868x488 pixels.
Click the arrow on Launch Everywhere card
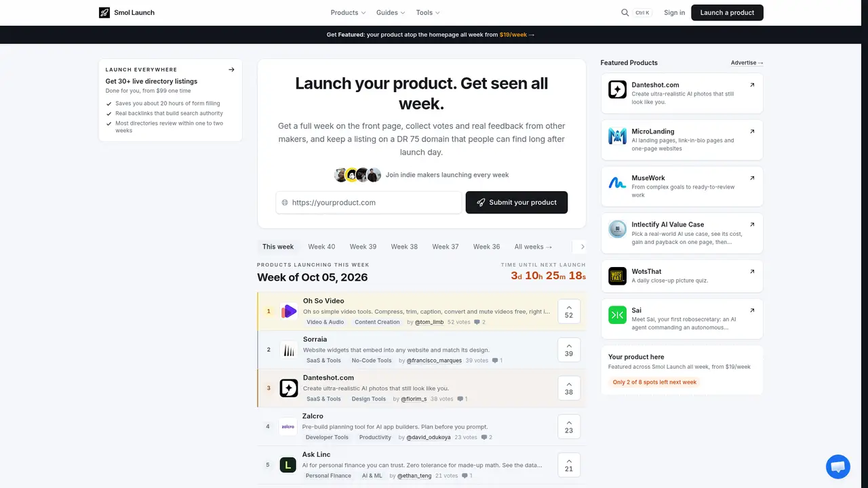point(231,69)
